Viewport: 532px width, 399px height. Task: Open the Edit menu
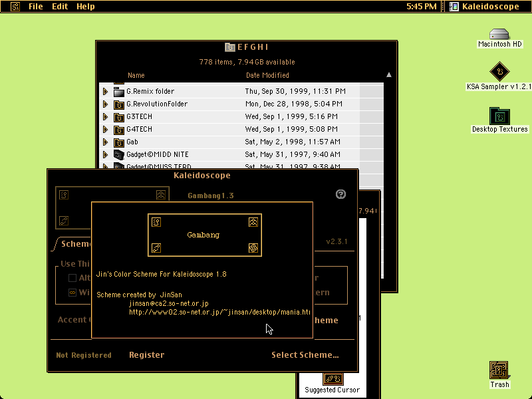(x=60, y=7)
